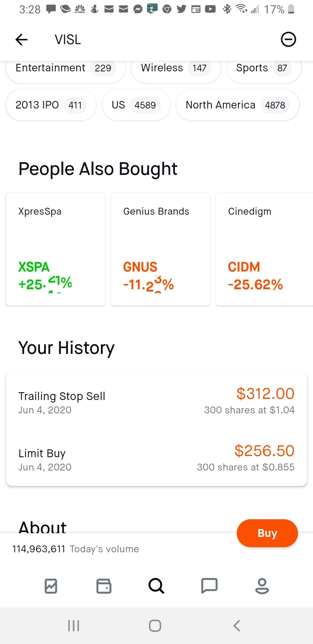Tap the circled minus watchlist icon
313x644 pixels.
click(x=288, y=39)
